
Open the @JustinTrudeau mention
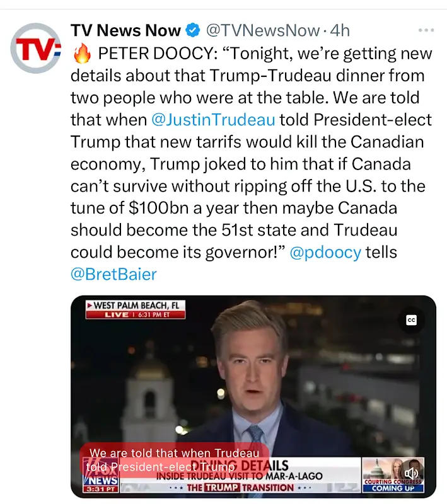tap(213, 120)
